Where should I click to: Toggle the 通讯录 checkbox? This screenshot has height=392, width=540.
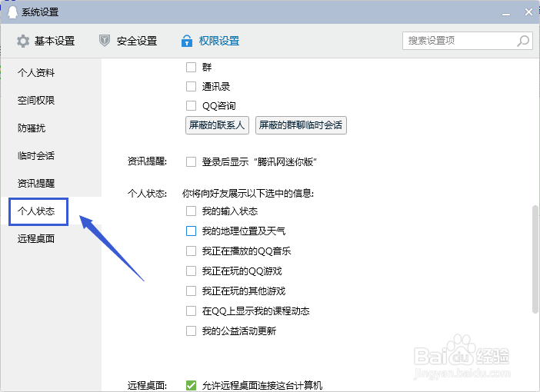click(x=191, y=86)
